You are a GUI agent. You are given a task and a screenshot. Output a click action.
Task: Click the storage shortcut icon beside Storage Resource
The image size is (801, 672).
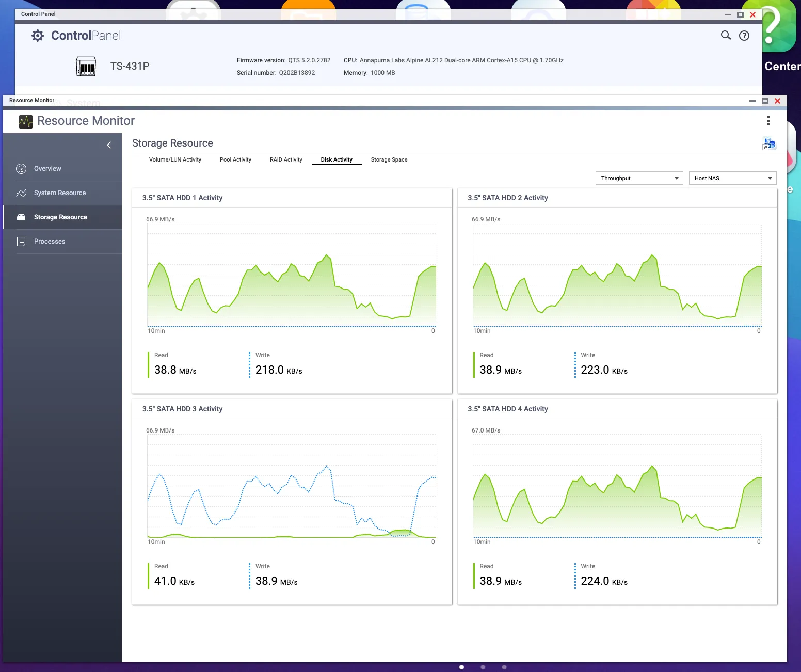pos(769,143)
